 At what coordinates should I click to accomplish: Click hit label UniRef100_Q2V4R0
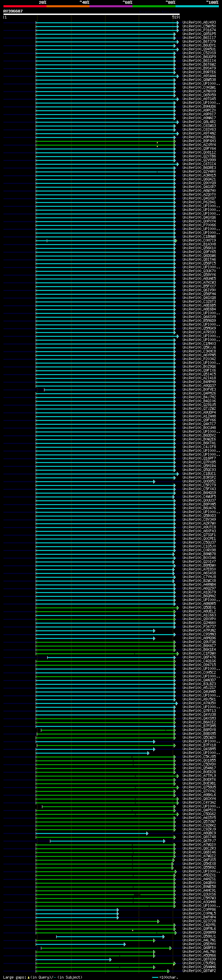click(199, 172)
